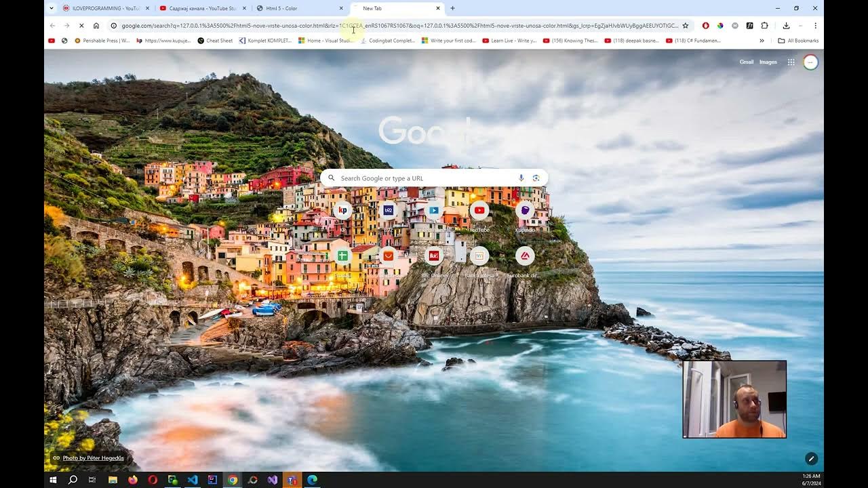
Task: Open the Google apps grid
Action: click(791, 62)
